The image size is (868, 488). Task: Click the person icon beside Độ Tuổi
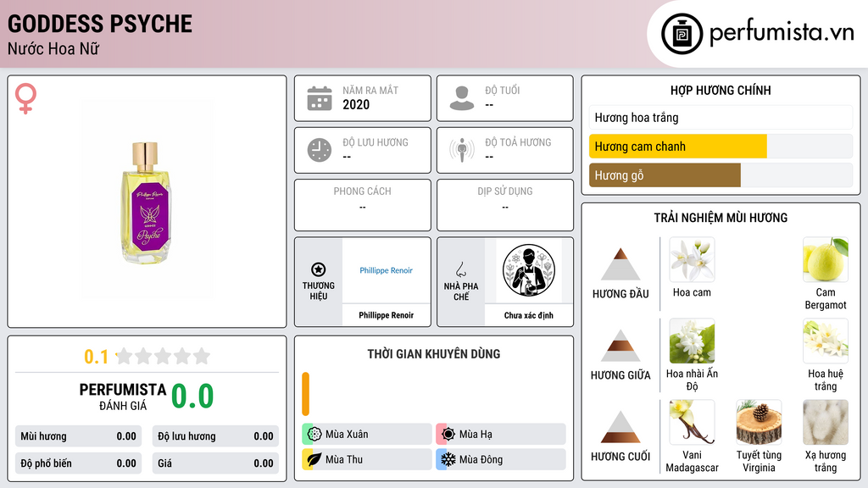pos(462,98)
